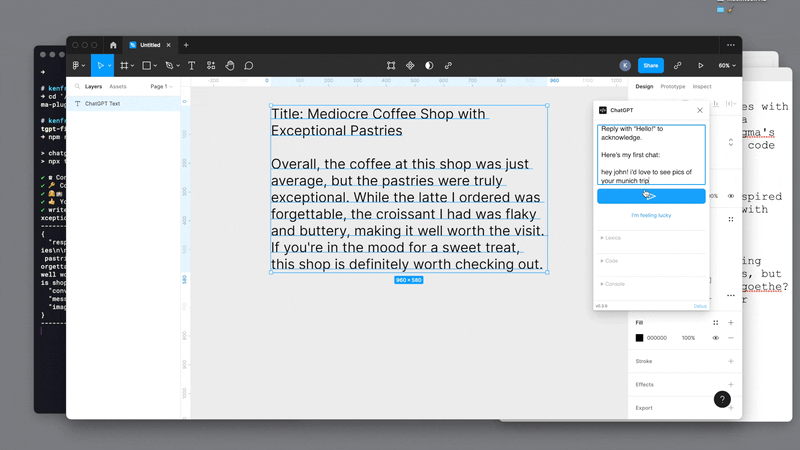Switch to the Design tab
Screen dimensions: 800x450
(644, 86)
